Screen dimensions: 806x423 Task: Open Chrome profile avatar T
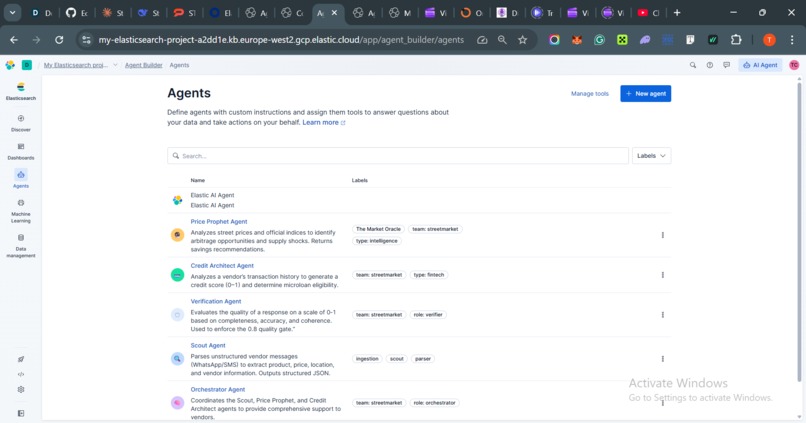(x=769, y=40)
